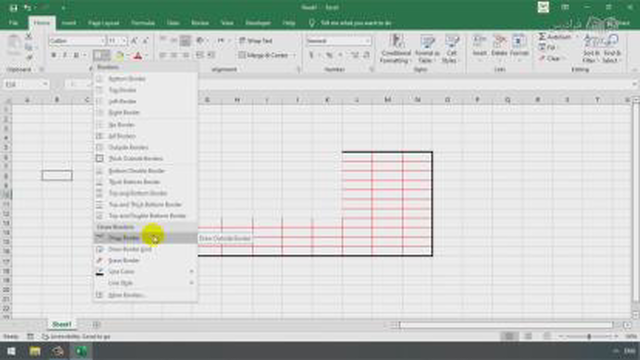The height and width of the screenshot is (360, 640).
Task: Click the zoom slider in the status bar
Action: (x=589, y=336)
